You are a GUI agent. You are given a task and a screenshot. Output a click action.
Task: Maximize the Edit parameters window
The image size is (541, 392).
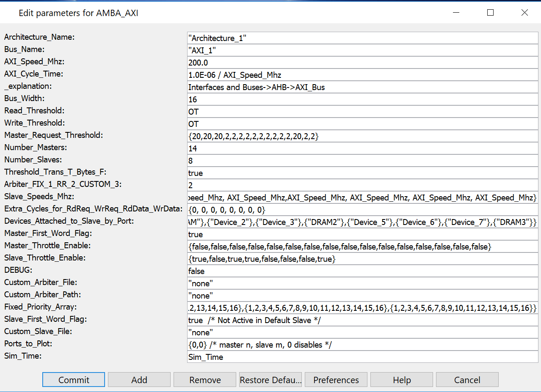pos(490,13)
